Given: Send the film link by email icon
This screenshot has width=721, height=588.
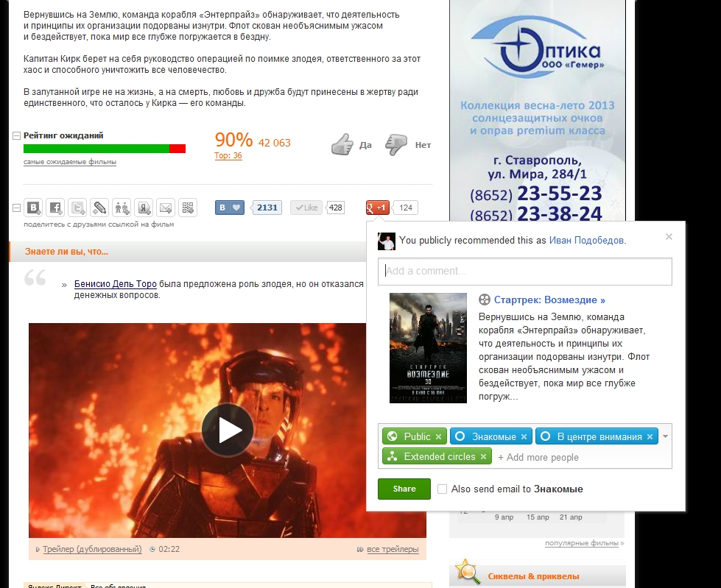Looking at the screenshot, I should 166,208.
